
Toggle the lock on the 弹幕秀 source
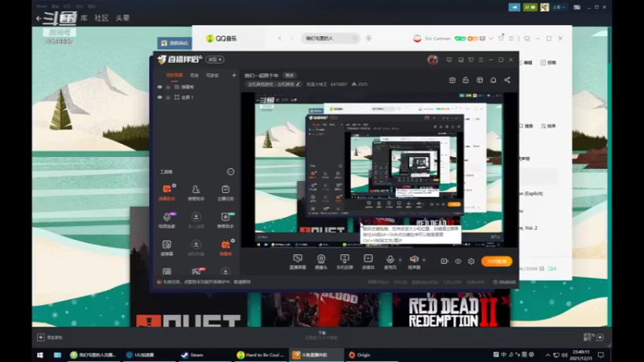pyautogui.click(x=168, y=87)
